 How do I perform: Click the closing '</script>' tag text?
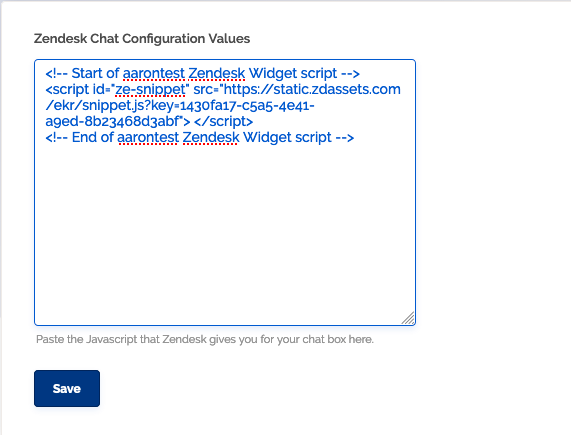pyautogui.click(x=223, y=121)
